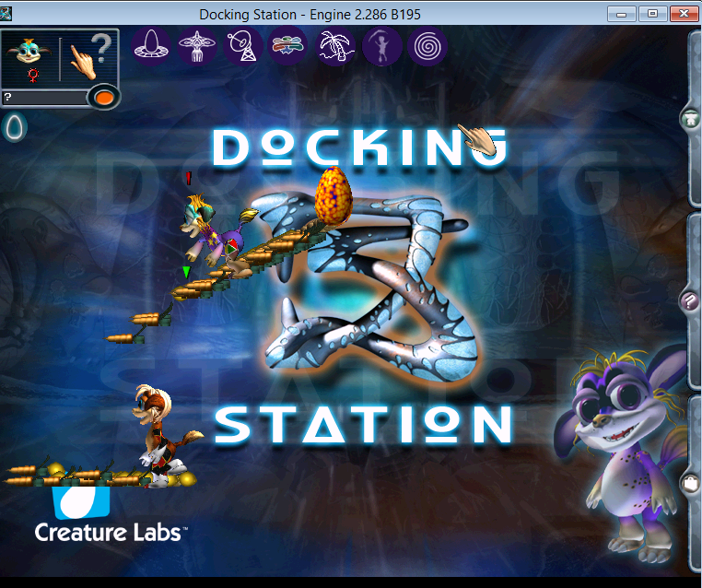Click the dimmed dancing creature icon
Screen dimensions: 702x588
point(380,45)
